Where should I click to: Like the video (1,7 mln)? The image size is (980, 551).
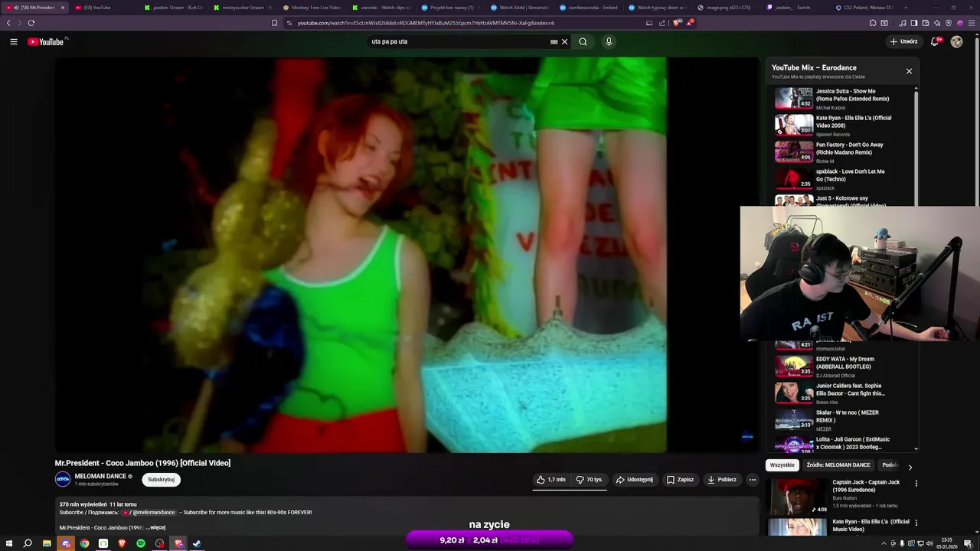click(x=551, y=480)
